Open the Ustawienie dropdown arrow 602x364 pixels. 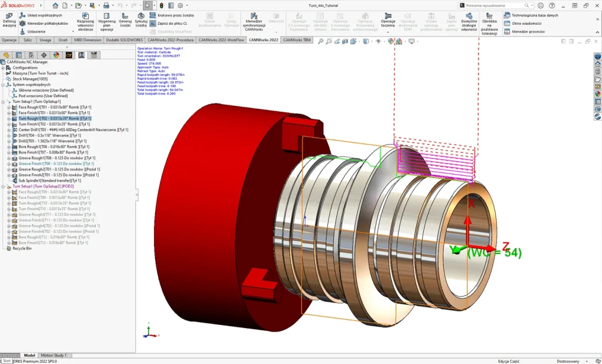(x=73, y=32)
